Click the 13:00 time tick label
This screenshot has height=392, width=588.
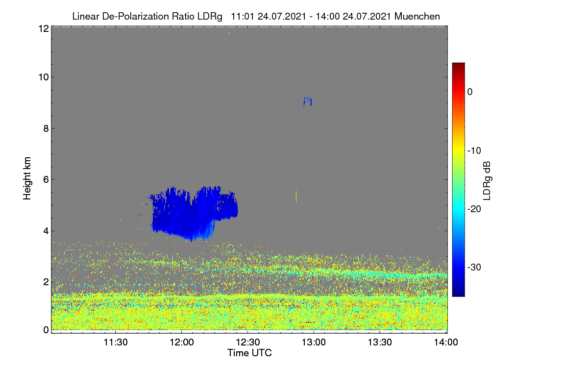click(x=314, y=343)
